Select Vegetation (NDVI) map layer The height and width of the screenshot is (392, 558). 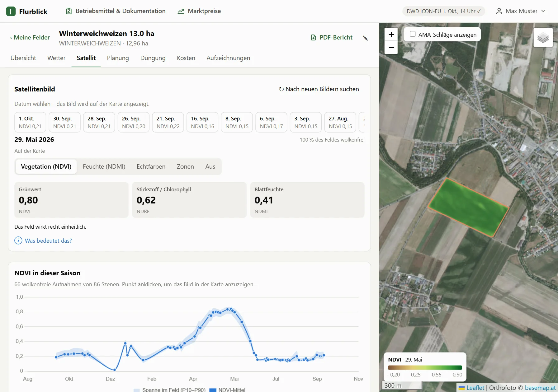[46, 166]
